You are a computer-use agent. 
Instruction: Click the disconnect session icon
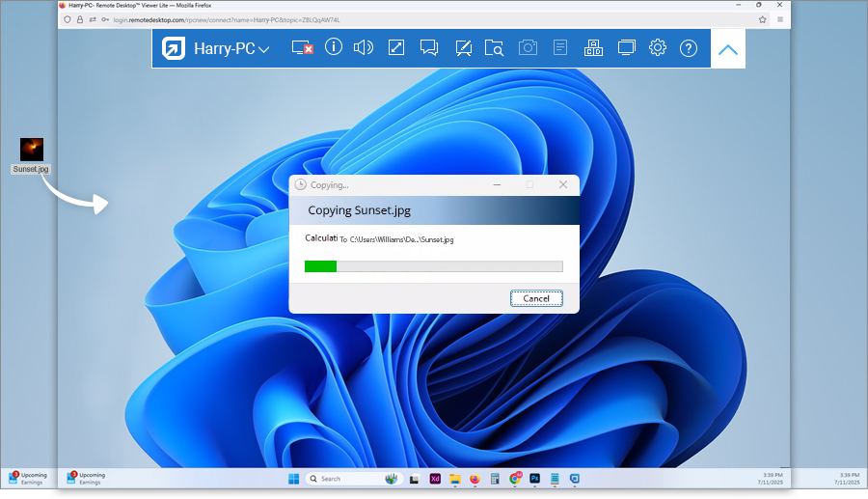[302, 47]
